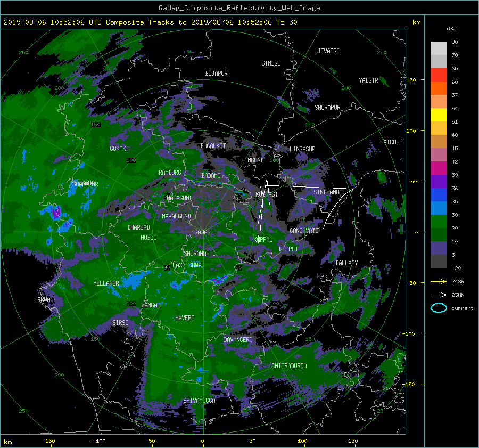Click the RAICHUR city label
479x448 pixels.
[391, 142]
